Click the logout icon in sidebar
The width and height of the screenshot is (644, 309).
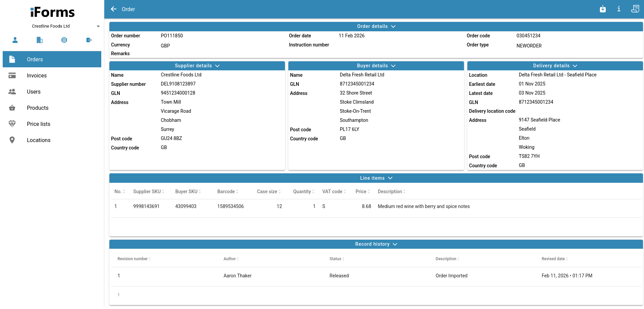tap(89, 40)
